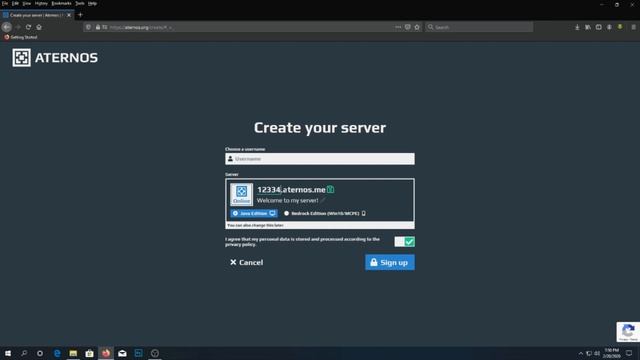
Task: Open Cortana from the taskbar
Action: click(x=40, y=353)
